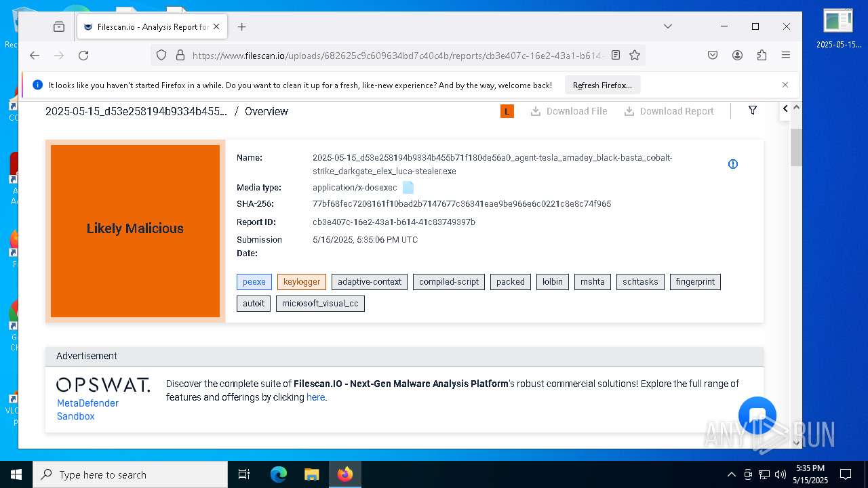
Task: Click the filescan.io URL address bar
Action: point(397,56)
